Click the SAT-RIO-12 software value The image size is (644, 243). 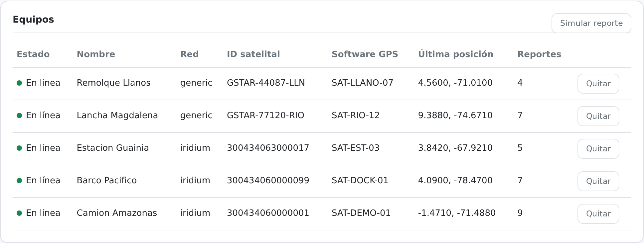point(356,116)
